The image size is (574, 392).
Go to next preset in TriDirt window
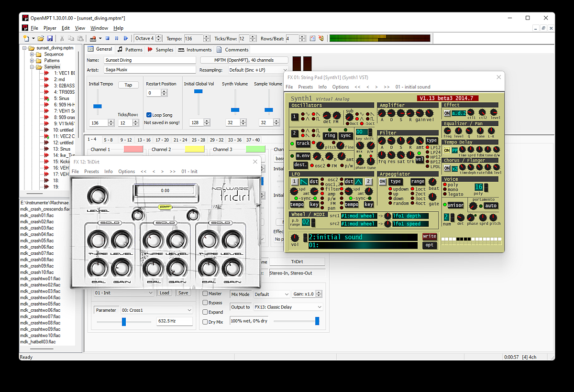pos(162,171)
